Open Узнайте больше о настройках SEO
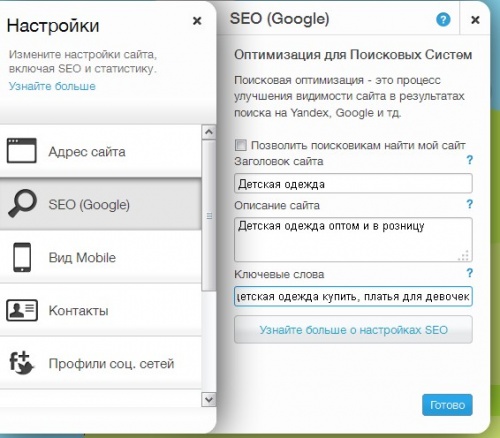 pyautogui.click(x=353, y=330)
